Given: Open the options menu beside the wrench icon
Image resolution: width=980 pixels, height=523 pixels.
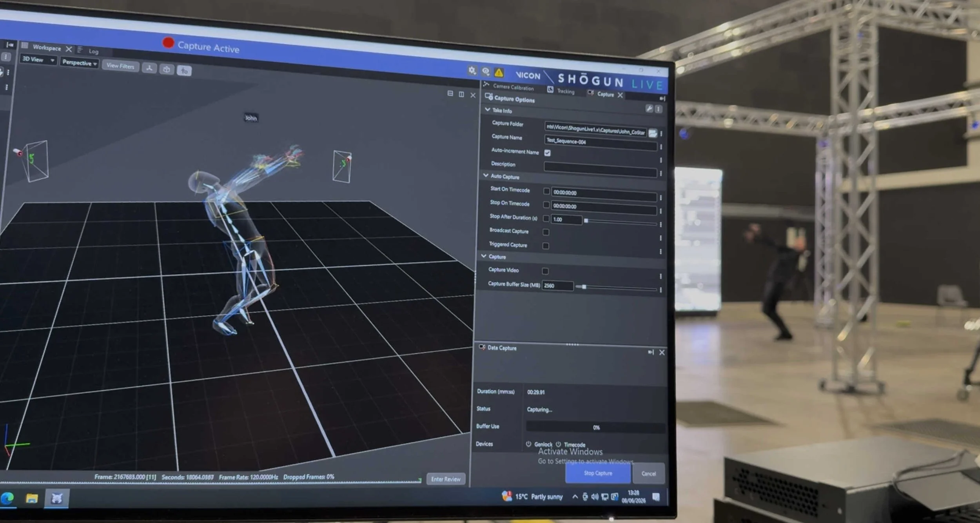Looking at the screenshot, I should coord(659,109).
